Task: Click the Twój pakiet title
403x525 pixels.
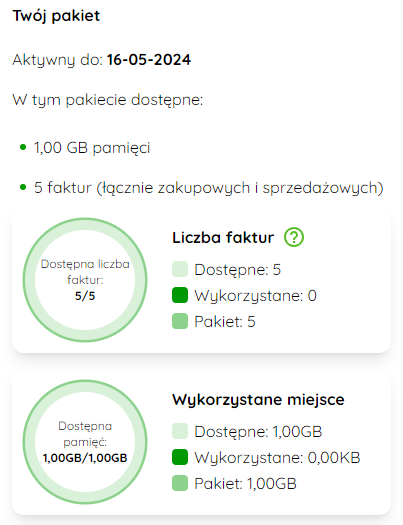Action: [x=56, y=16]
